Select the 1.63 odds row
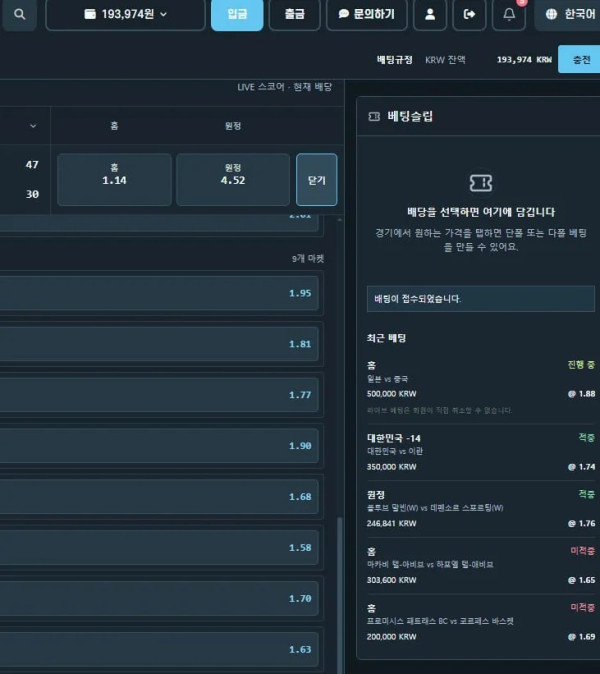 pyautogui.click(x=159, y=649)
